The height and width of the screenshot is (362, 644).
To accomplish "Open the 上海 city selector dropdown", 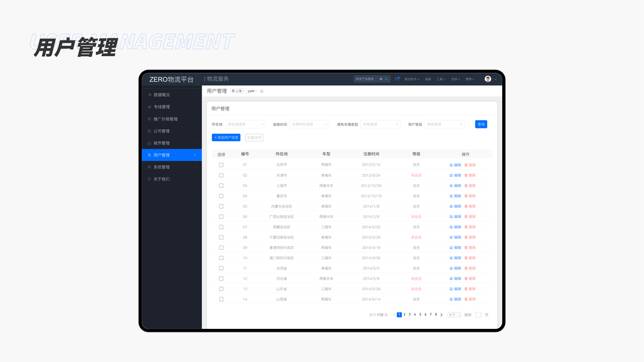I will tap(238, 91).
